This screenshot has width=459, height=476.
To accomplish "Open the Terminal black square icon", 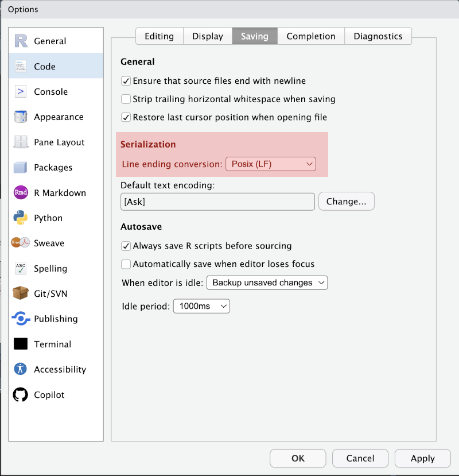I will pyautogui.click(x=21, y=344).
